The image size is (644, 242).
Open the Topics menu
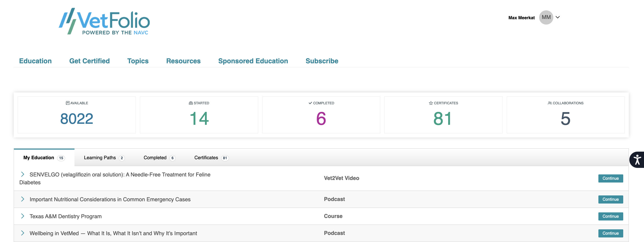(138, 61)
